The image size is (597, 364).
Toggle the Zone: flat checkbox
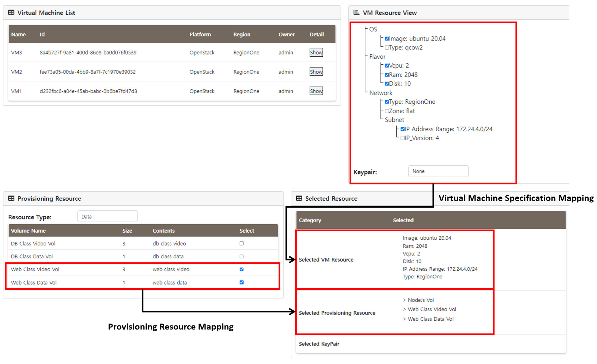387,111
